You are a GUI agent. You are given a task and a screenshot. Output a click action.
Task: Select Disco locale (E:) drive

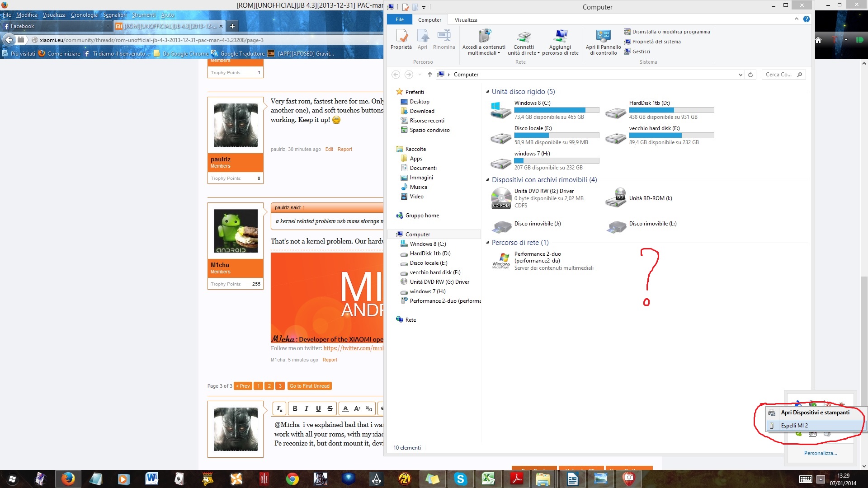545,136
